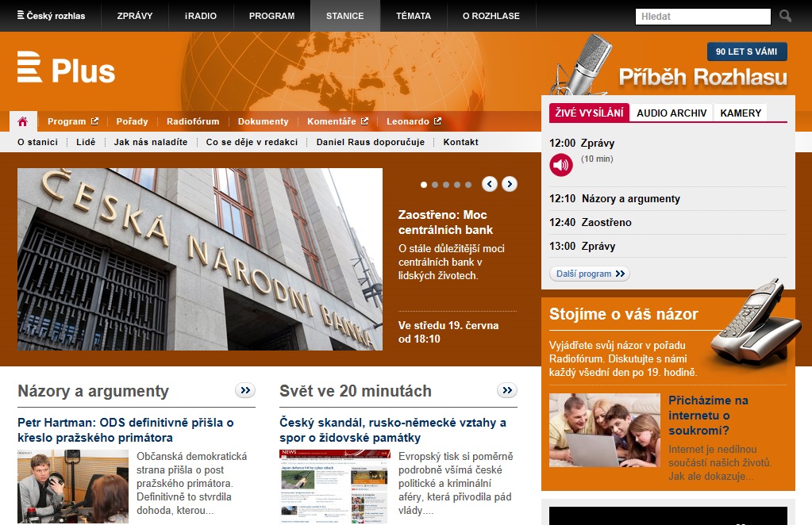Select the last carousel dot indicator
The width and height of the screenshot is (812, 525).
pyautogui.click(x=468, y=185)
